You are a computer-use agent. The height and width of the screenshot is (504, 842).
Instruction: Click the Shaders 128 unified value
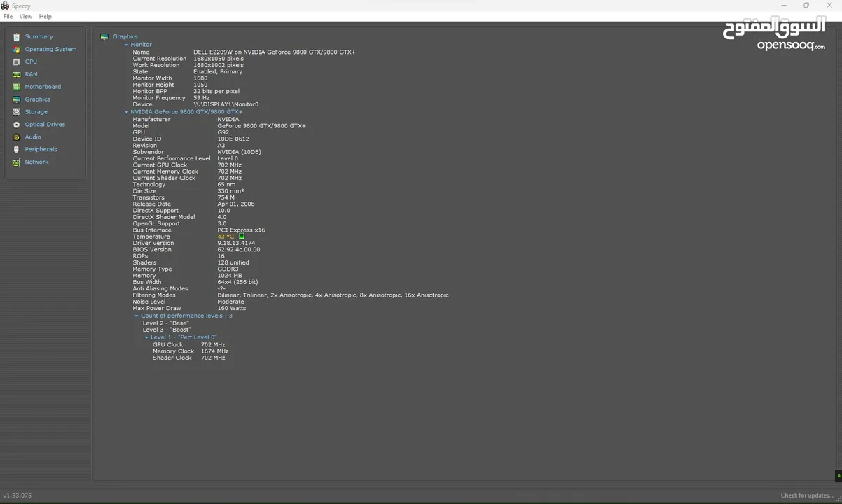[233, 262]
